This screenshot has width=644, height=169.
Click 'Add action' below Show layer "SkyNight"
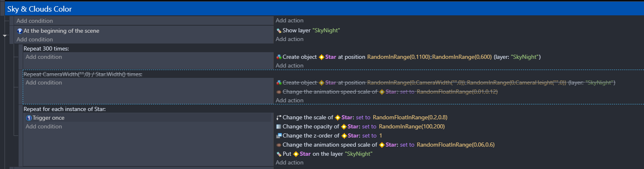pos(289,39)
